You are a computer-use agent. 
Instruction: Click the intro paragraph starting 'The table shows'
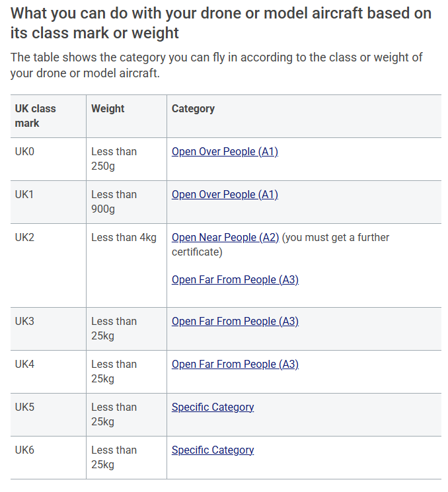click(x=216, y=65)
